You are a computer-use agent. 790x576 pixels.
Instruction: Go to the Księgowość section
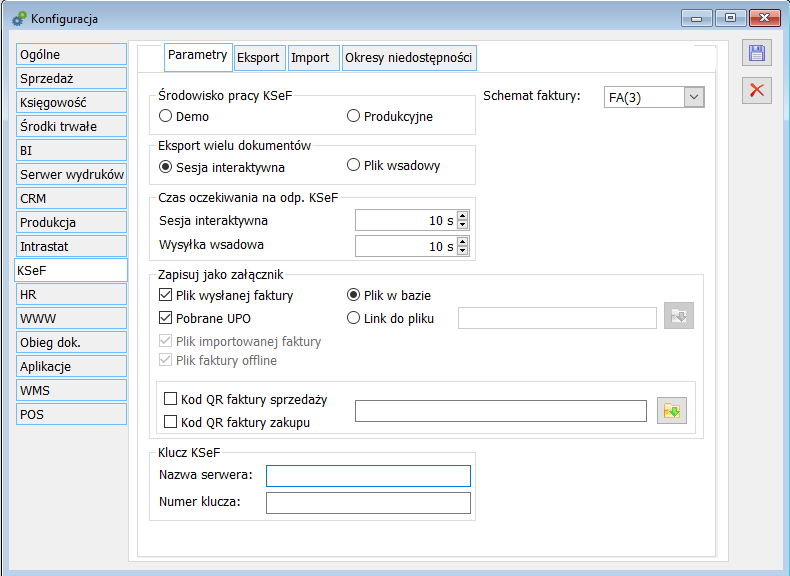point(71,102)
